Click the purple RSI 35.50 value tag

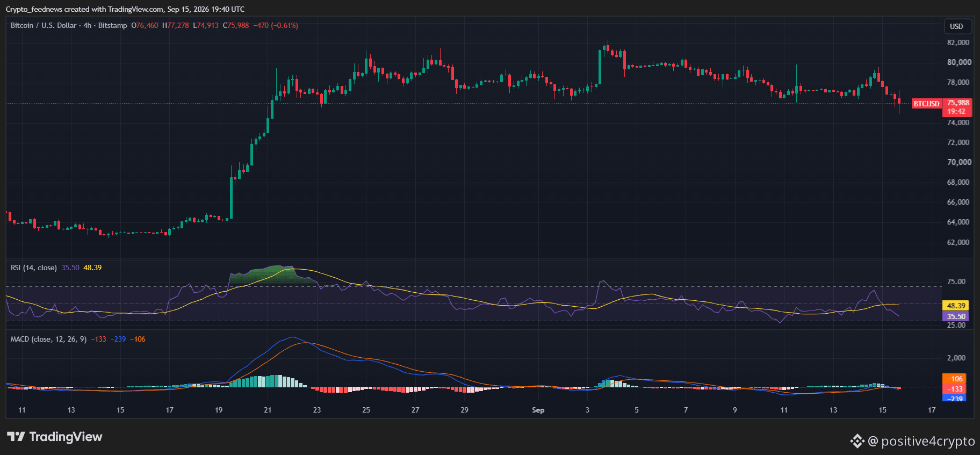956,316
